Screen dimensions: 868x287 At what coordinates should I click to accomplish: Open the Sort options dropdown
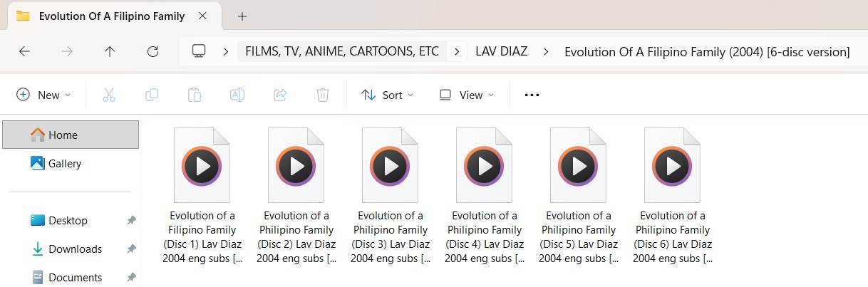388,95
